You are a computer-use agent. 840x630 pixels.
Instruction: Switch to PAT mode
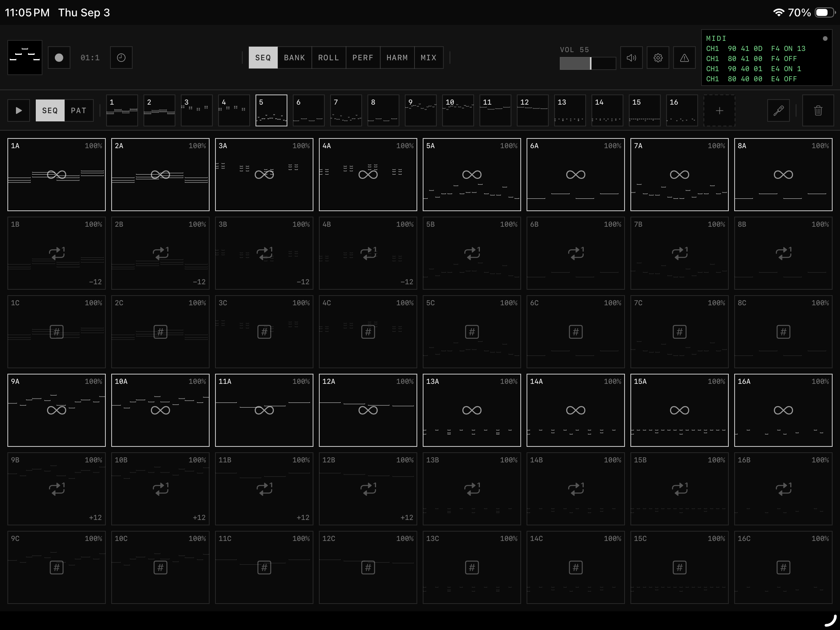[79, 110]
